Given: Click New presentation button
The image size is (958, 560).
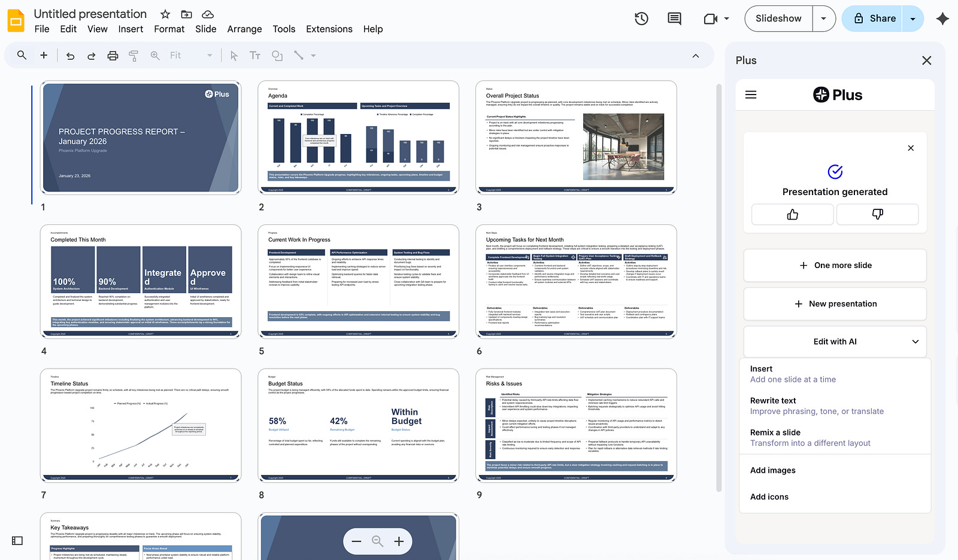Looking at the screenshot, I should pos(835,304).
